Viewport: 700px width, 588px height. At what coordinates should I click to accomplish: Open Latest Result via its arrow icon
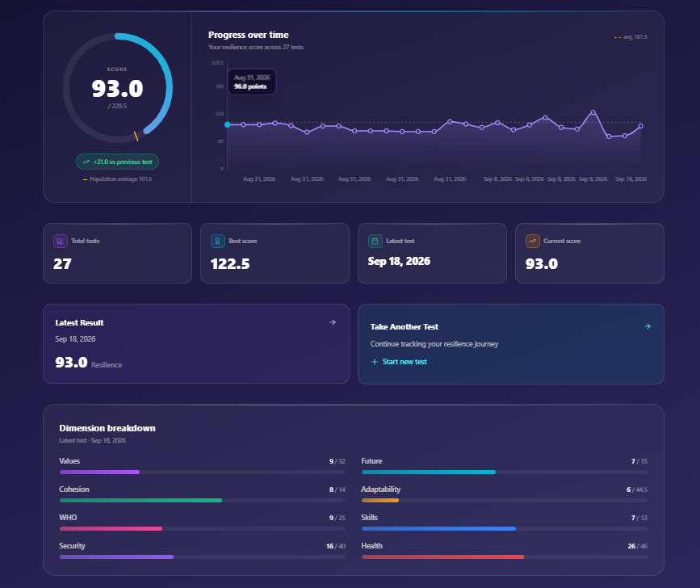(333, 322)
